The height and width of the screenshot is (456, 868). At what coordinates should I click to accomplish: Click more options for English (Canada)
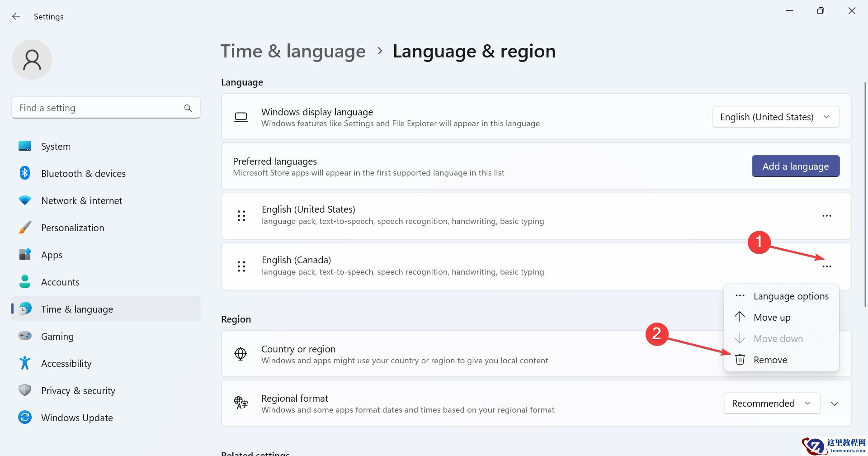click(827, 266)
